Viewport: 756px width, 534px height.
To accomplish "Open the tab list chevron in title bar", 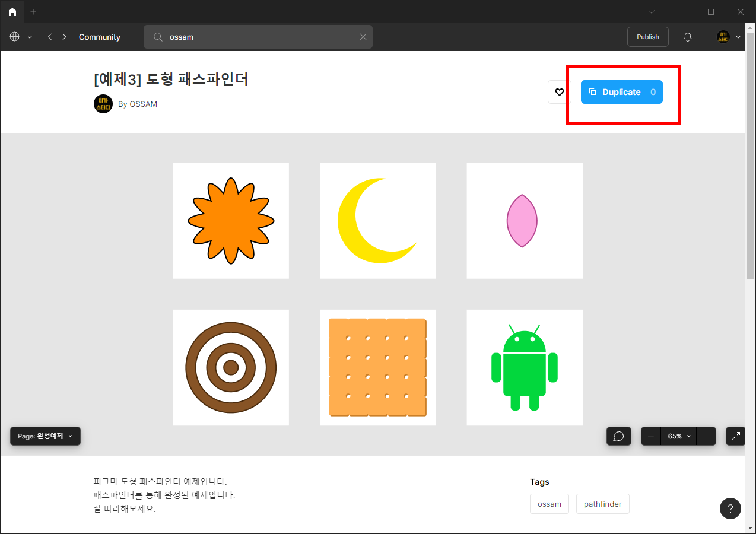I will (x=652, y=12).
